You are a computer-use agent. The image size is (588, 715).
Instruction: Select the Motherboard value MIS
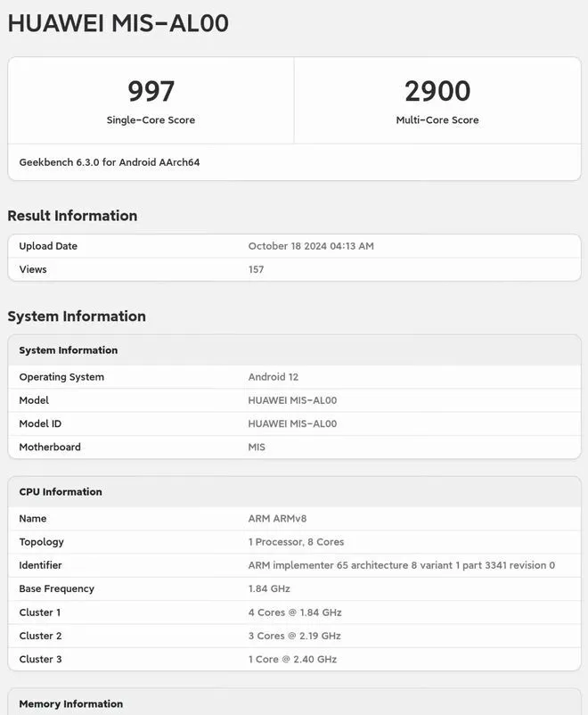[x=257, y=448]
